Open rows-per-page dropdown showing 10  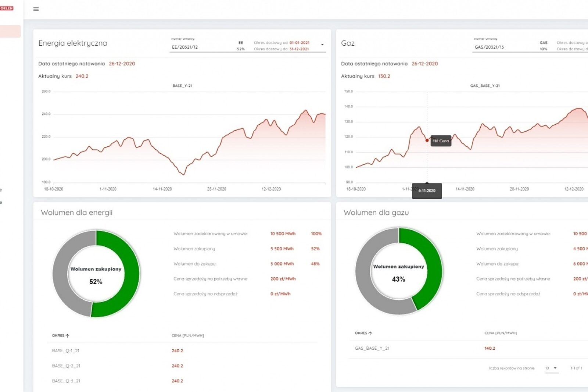(x=551, y=368)
